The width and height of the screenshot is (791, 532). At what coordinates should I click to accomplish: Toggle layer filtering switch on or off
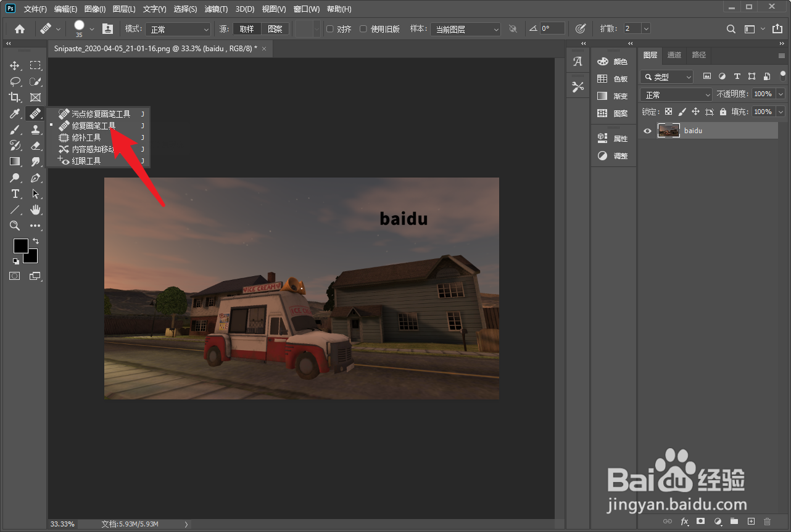point(783,76)
